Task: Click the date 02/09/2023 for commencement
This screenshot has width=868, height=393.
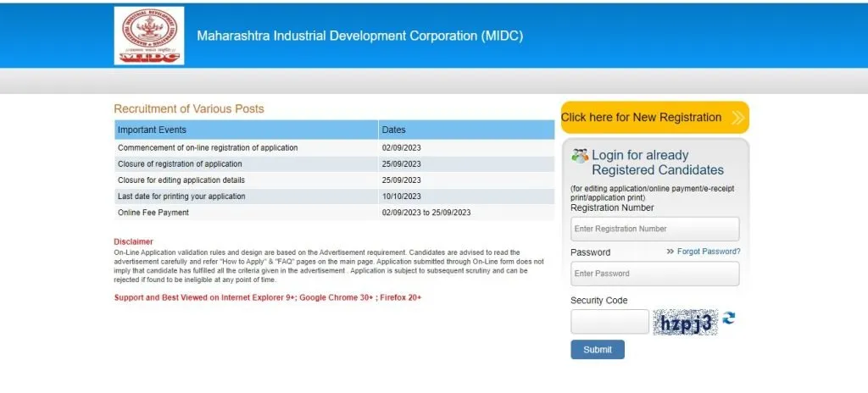Action: (x=401, y=147)
